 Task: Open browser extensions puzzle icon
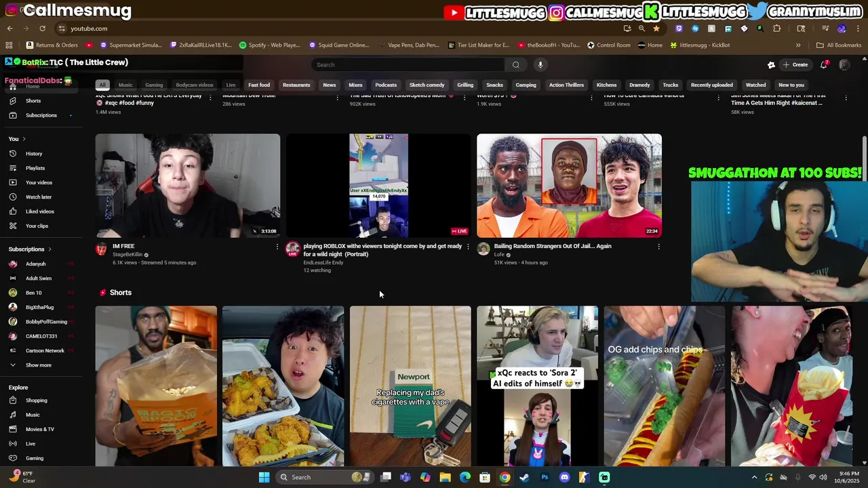tap(777, 28)
